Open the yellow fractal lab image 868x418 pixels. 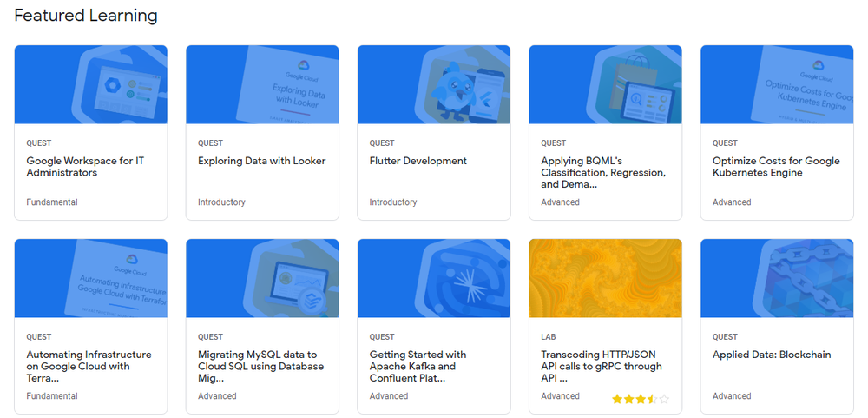coord(606,278)
